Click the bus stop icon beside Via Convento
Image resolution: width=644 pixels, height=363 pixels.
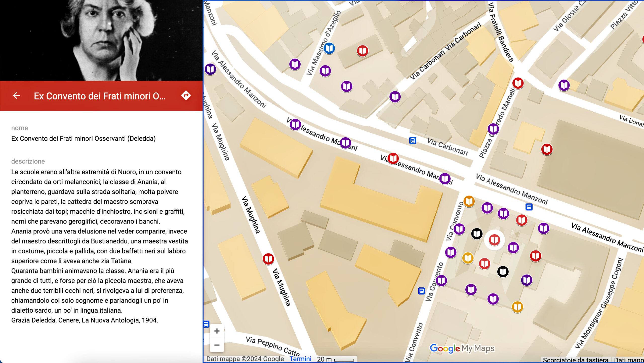(x=421, y=291)
